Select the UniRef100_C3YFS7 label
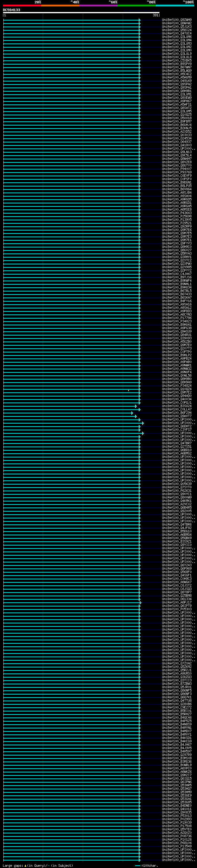This screenshot has height=868, width=197. [x=177, y=430]
